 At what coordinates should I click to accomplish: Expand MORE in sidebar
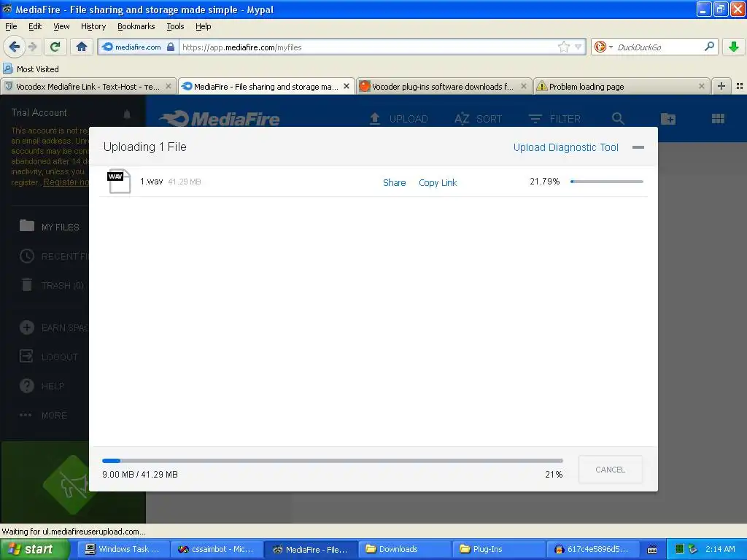coord(43,415)
